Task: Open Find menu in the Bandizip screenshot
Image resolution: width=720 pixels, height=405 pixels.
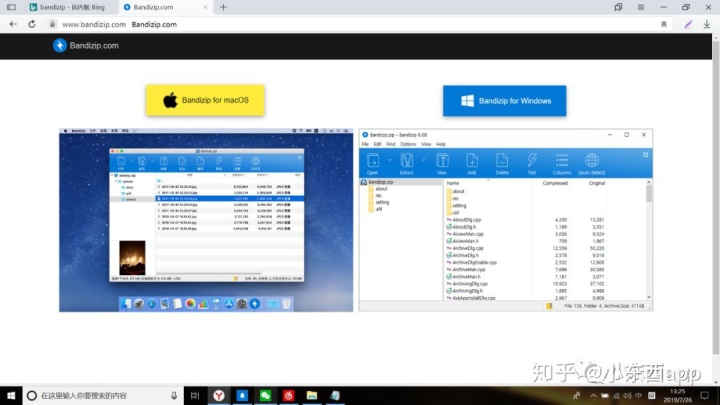Action: [391, 144]
